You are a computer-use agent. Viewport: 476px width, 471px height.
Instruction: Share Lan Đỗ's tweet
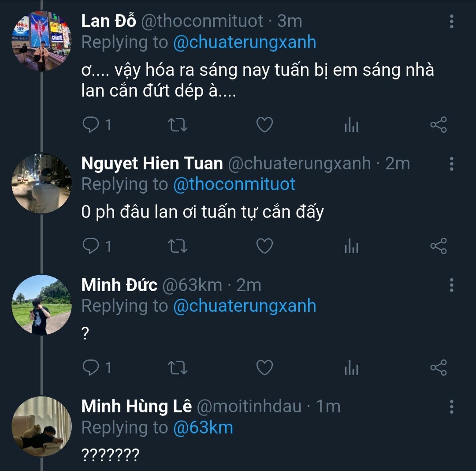[438, 125]
